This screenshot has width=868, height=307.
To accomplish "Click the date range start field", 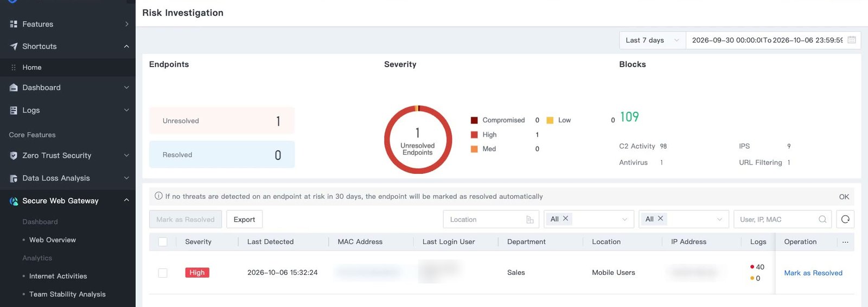I will coord(726,40).
